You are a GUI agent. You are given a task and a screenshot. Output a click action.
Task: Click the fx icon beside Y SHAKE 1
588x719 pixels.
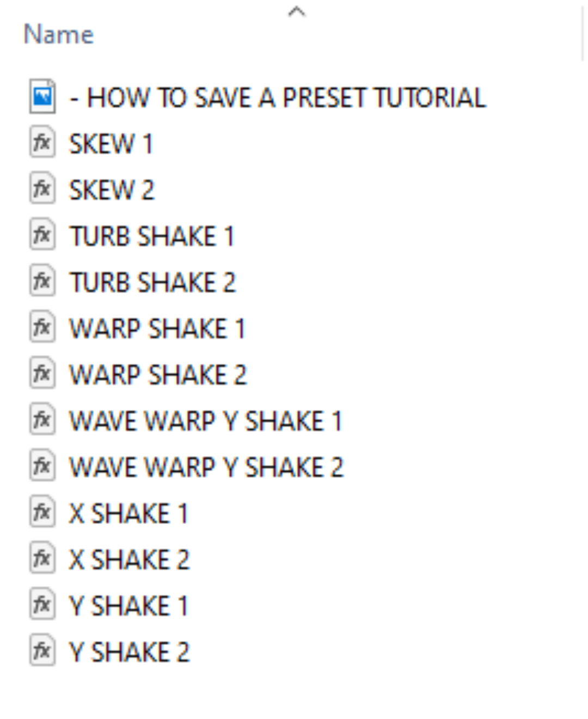[x=42, y=604]
